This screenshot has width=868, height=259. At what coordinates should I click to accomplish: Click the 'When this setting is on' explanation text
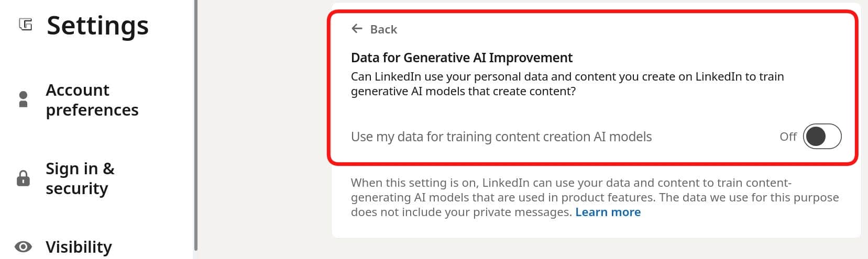(595, 197)
